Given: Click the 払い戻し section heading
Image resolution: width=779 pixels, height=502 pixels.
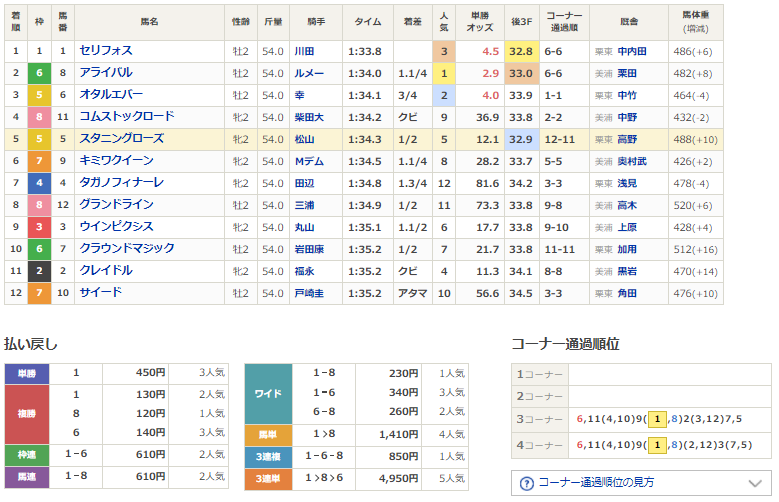Looking at the screenshot, I should pyautogui.click(x=31, y=344).
